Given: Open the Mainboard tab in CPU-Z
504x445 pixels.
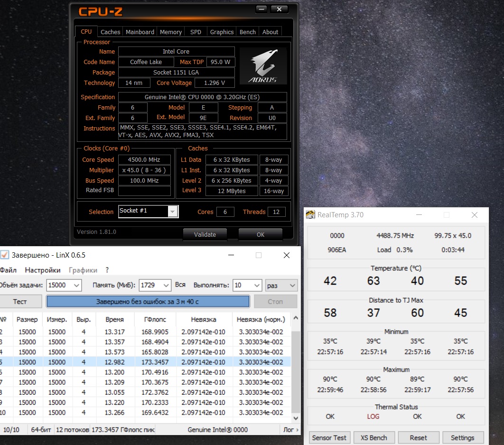Looking at the screenshot, I should (x=140, y=32).
